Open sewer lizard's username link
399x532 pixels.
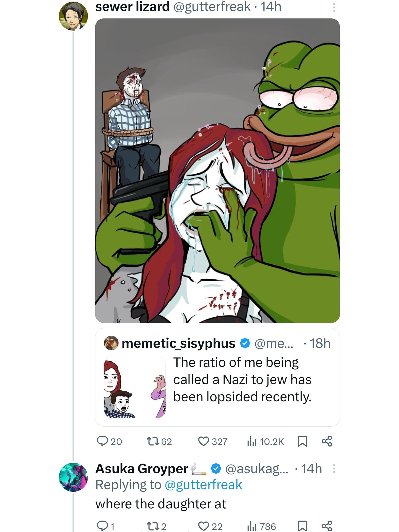point(132,7)
